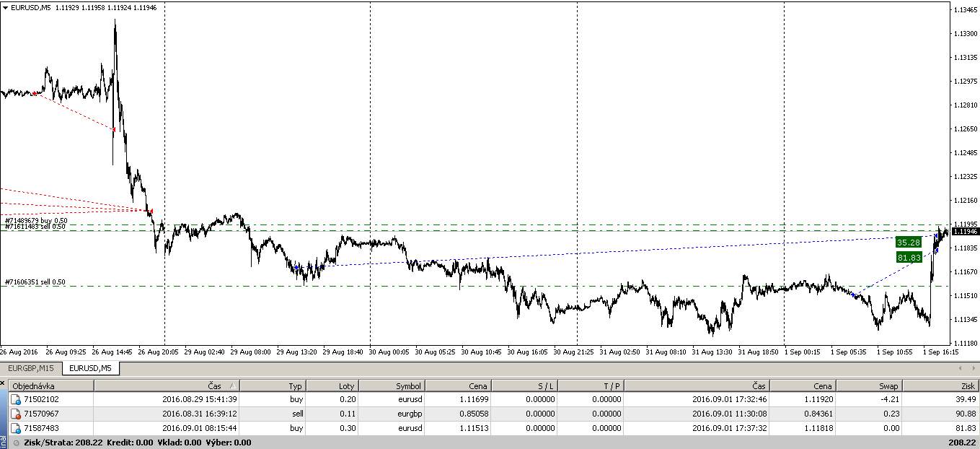
Task: Click open time 2016.09.01 08:15:44
Action: (200, 428)
